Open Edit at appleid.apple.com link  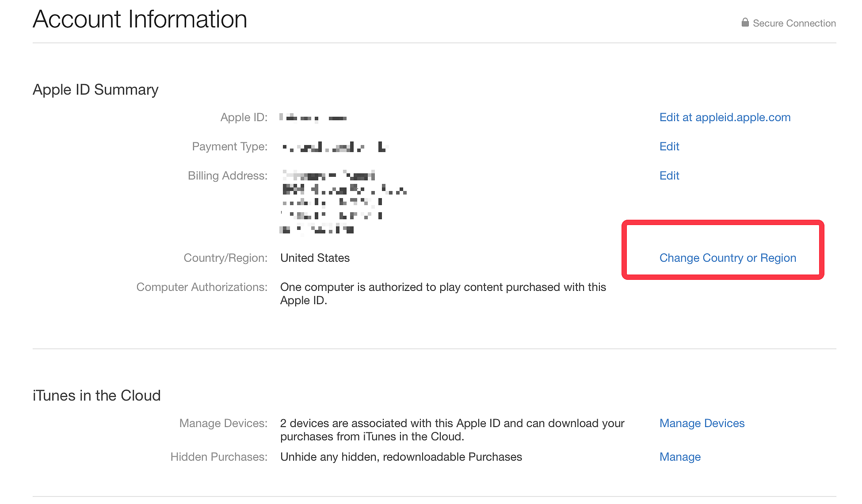[725, 117]
